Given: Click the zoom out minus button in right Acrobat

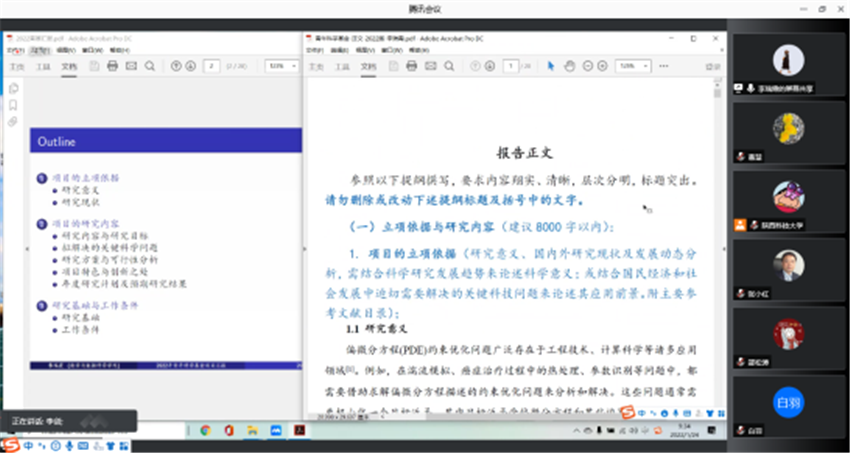Looking at the screenshot, I should pyautogui.click(x=587, y=66).
